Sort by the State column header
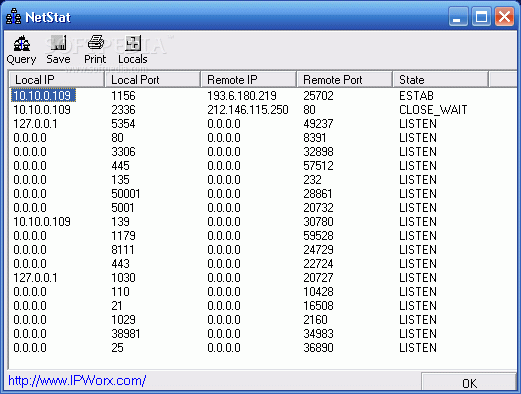 [440, 80]
